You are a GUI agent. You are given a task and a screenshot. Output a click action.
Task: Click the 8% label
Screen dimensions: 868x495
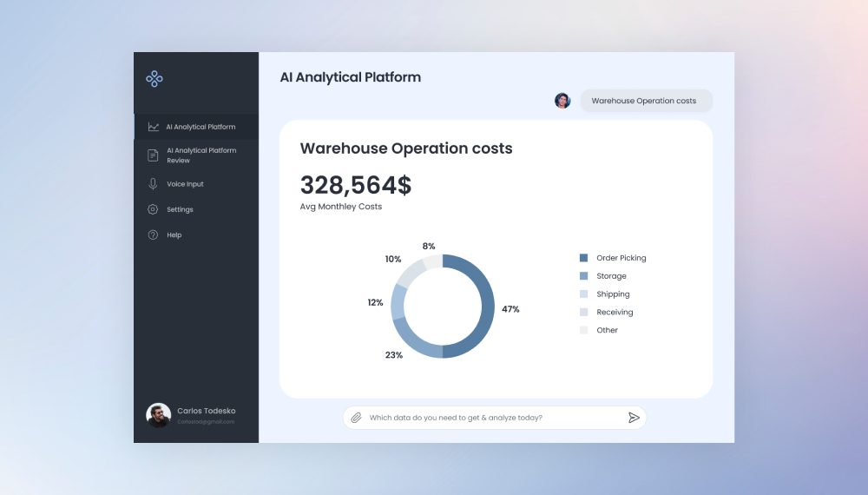tap(429, 246)
